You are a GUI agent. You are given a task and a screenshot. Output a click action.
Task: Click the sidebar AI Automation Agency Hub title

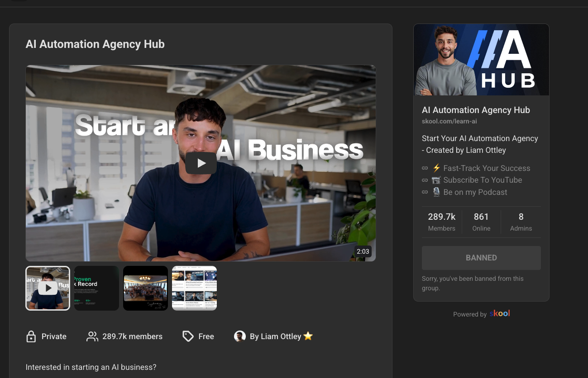pos(476,110)
